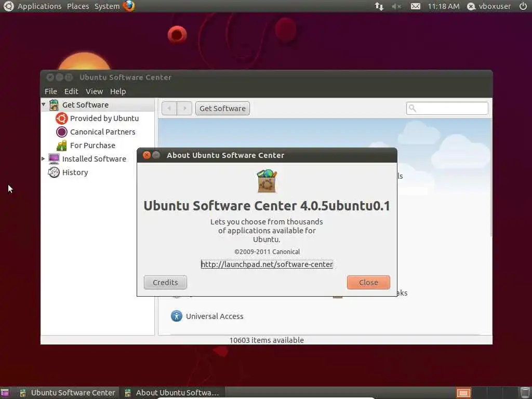This screenshot has height=399, width=532.
Task: Click the Close button in About dialog
Action: 368,282
